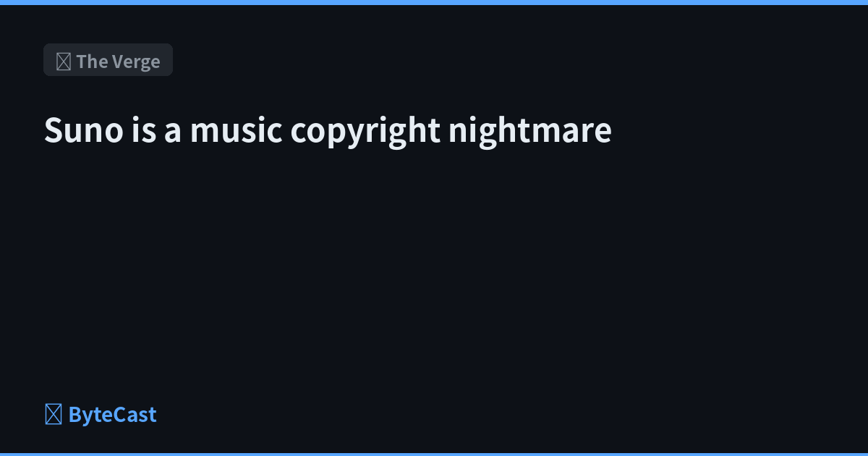Viewport: 868px width, 456px height.
Task: Click the ByteCast text at the bottom
Action: [112, 415]
